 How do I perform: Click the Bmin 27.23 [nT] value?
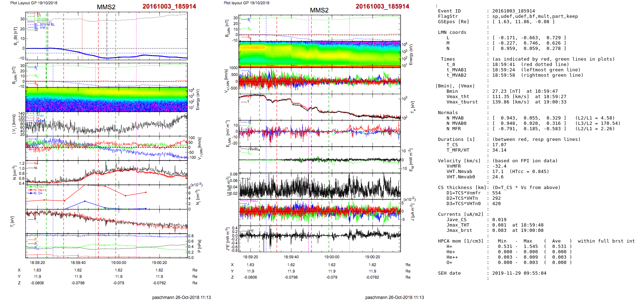tap(507, 91)
